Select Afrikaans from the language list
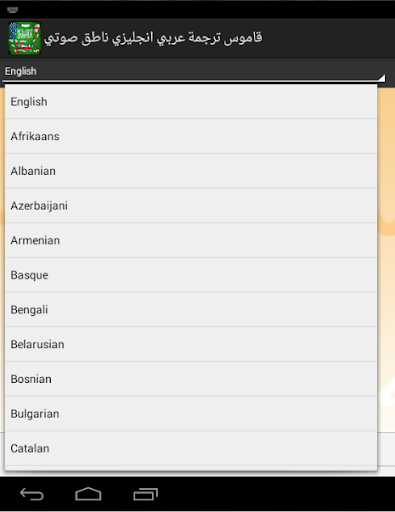 191,136
